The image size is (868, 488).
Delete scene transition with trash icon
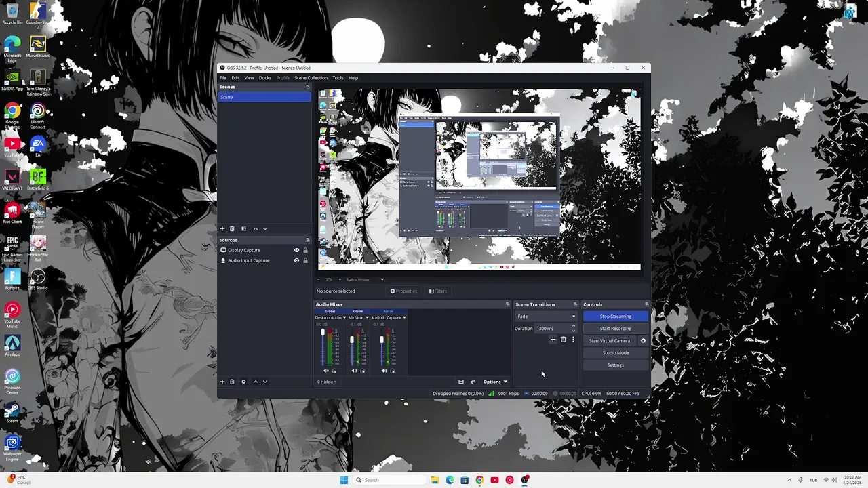pyautogui.click(x=563, y=340)
